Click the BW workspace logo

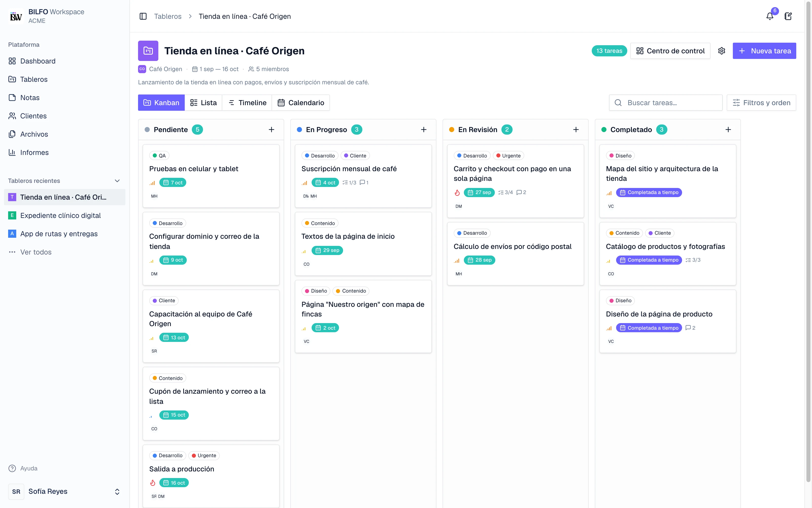pyautogui.click(x=16, y=16)
